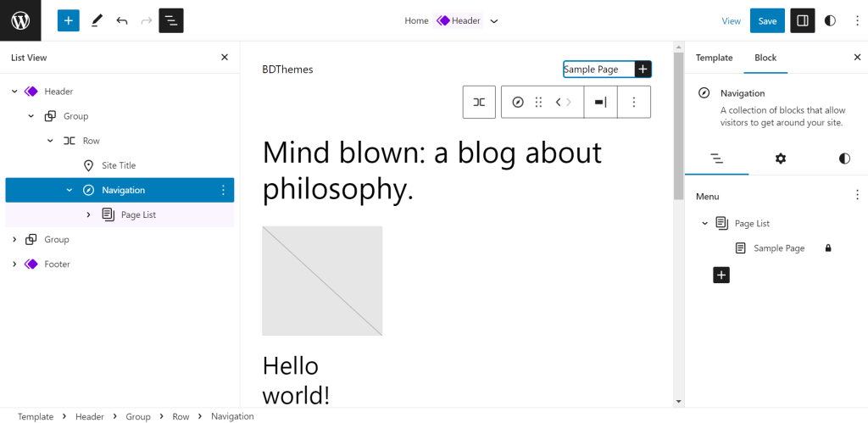Change items justification in block toolbar

click(x=601, y=102)
